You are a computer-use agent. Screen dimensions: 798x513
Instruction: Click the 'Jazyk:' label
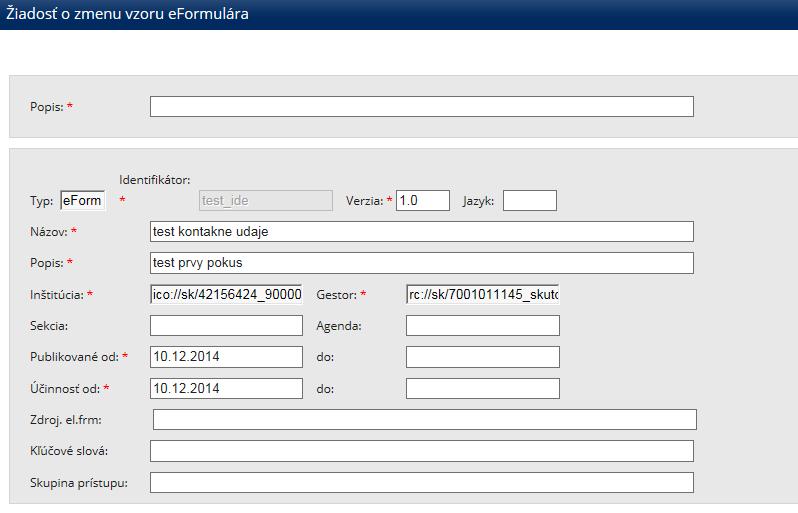478,201
